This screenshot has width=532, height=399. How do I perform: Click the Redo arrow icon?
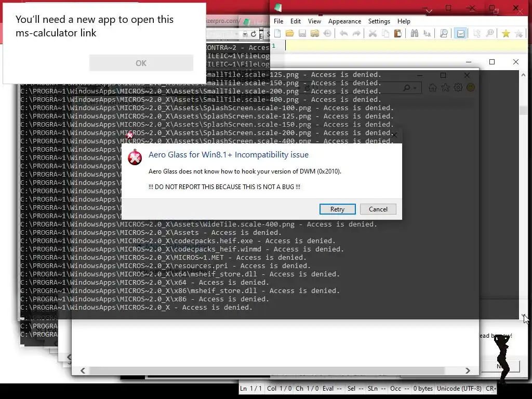pyautogui.click(x=356, y=33)
